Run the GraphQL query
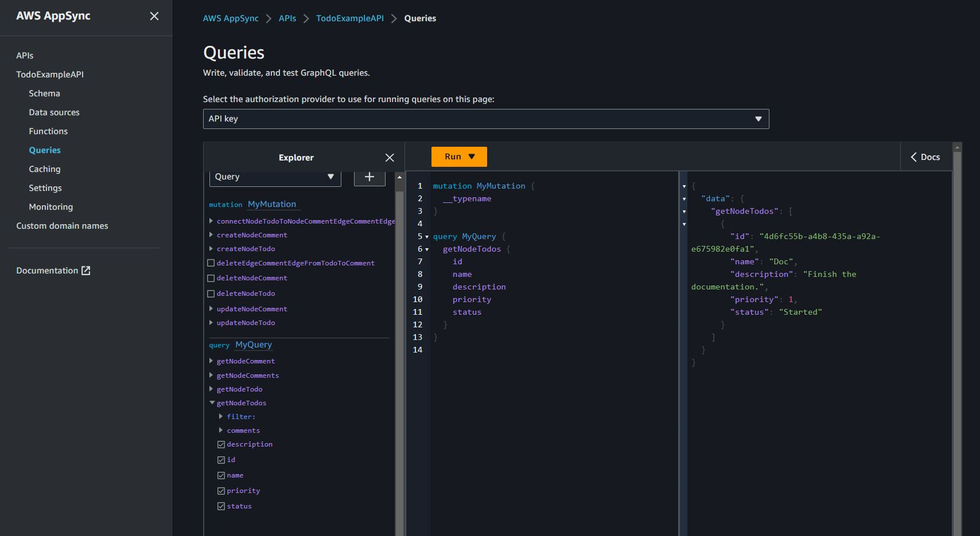Viewport: 980px width, 536px height. (453, 157)
